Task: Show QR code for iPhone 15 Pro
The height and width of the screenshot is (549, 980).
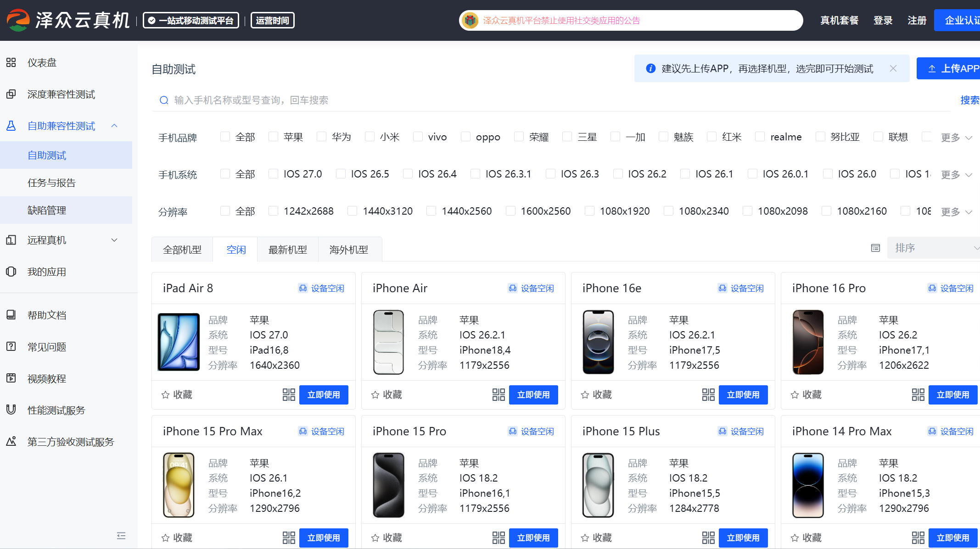Action: coord(498,538)
